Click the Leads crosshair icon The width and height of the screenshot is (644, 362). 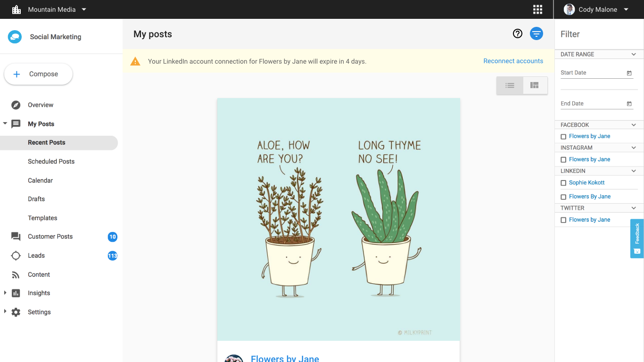(16, 255)
